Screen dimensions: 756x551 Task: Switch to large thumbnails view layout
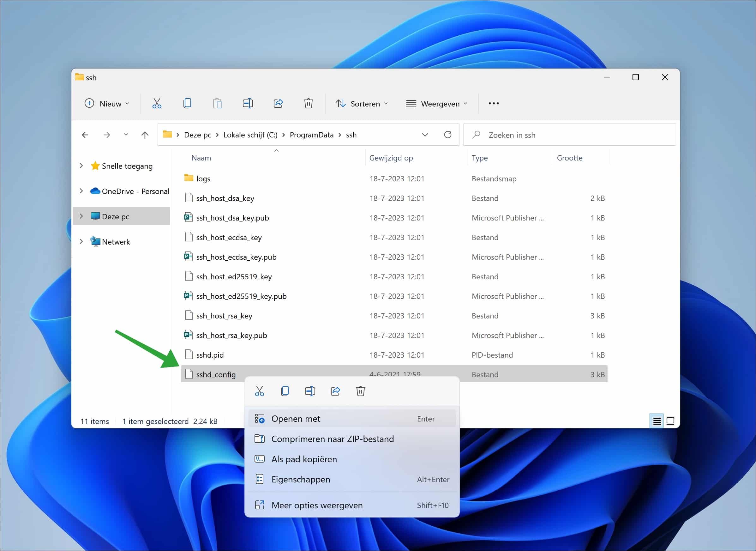pyautogui.click(x=670, y=421)
